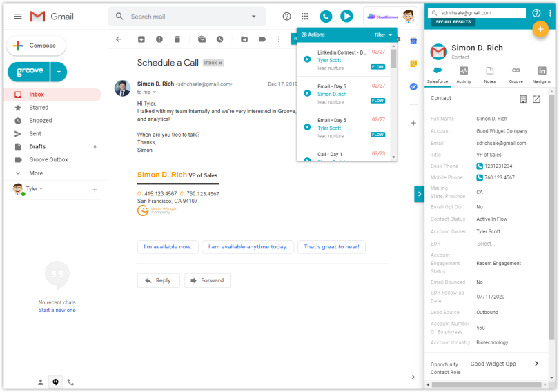Expand the search mail options arrow
The height and width of the screenshot is (392, 559).
pos(254,17)
